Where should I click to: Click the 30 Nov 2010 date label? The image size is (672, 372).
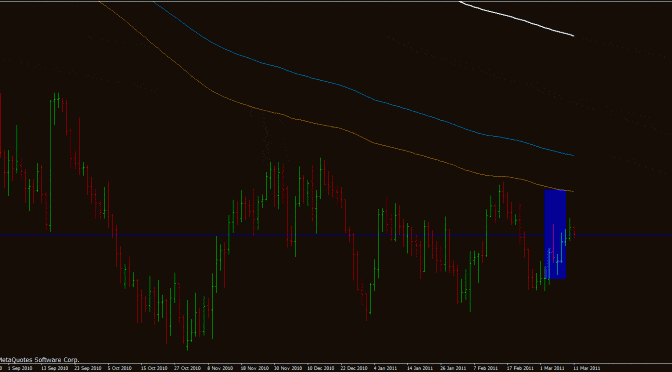coord(288,368)
